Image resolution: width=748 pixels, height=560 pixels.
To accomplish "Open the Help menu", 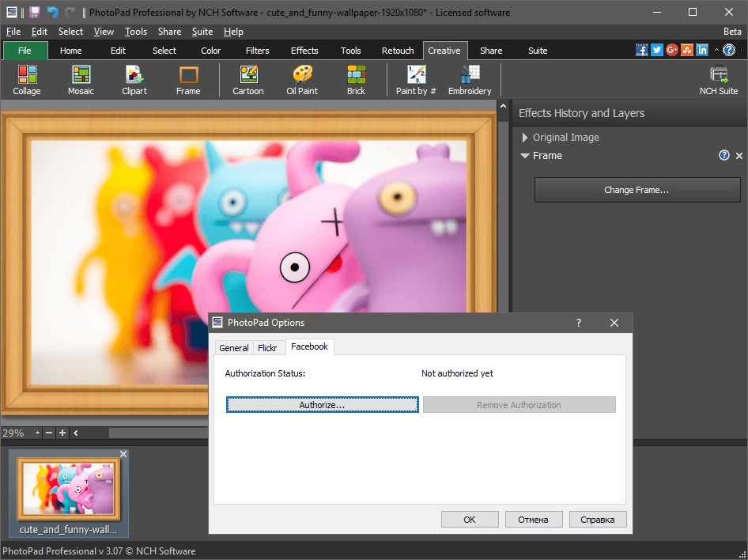I will 233,32.
